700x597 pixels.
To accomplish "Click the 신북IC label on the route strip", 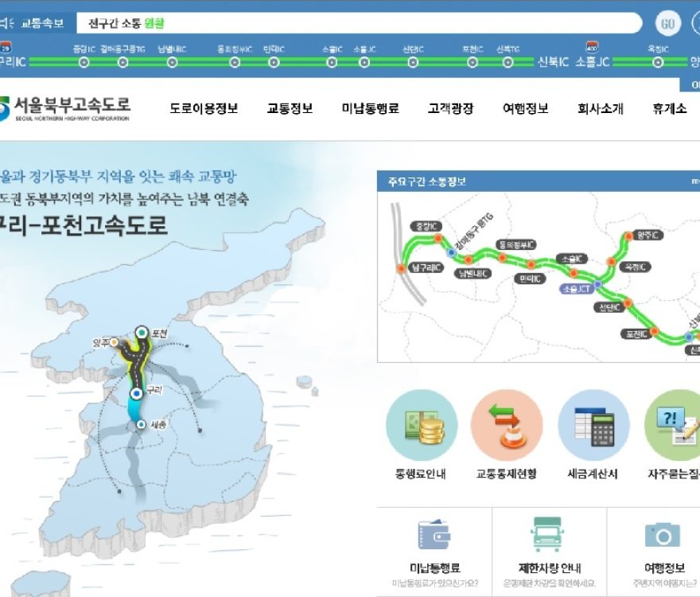I will tap(553, 62).
